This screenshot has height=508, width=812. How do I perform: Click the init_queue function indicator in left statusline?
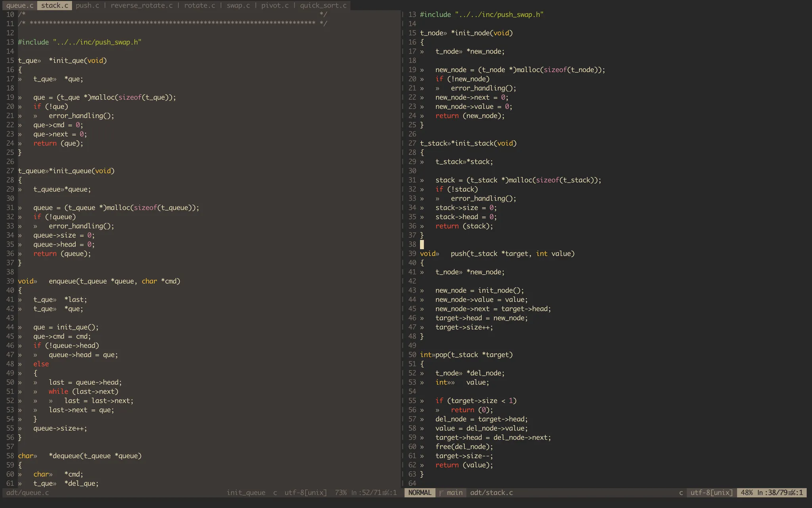[x=246, y=493]
